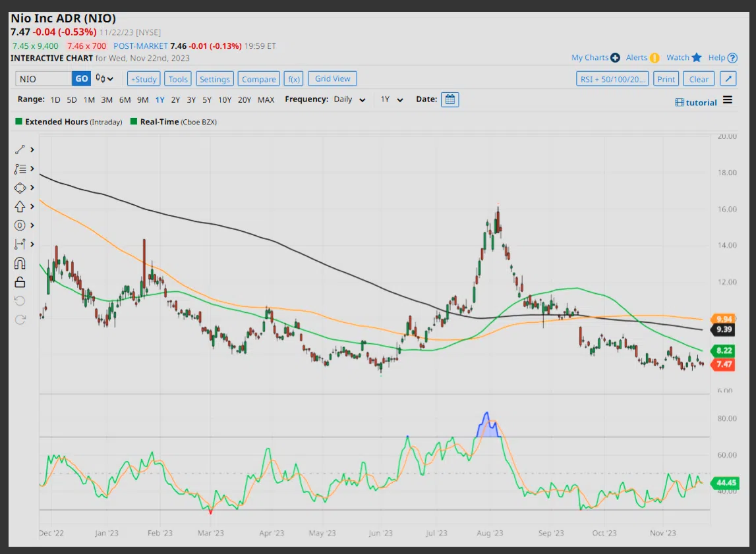Open the calendar date picker

450,99
